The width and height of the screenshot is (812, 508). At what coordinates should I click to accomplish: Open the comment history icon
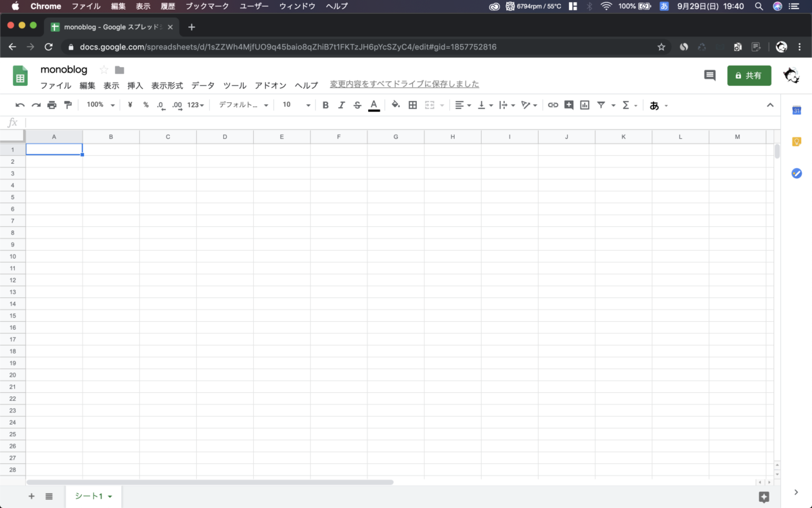coord(710,75)
